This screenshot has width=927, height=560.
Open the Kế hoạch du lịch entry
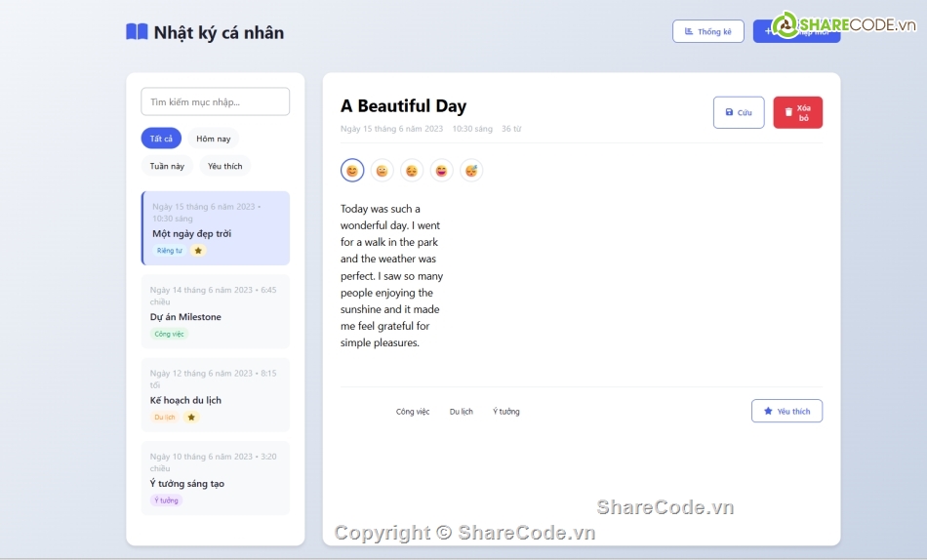[216, 395]
